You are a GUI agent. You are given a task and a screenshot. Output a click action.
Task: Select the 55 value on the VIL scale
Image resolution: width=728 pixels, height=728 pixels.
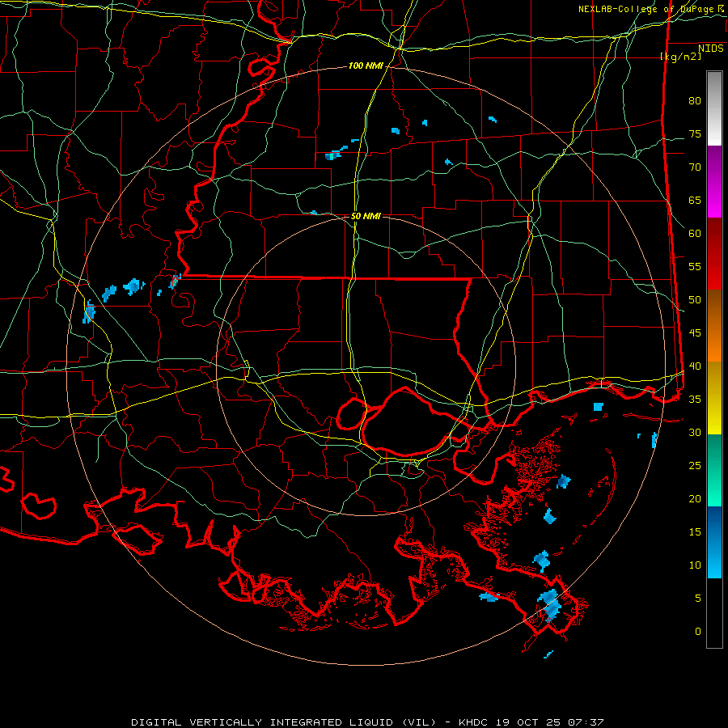pos(695,266)
